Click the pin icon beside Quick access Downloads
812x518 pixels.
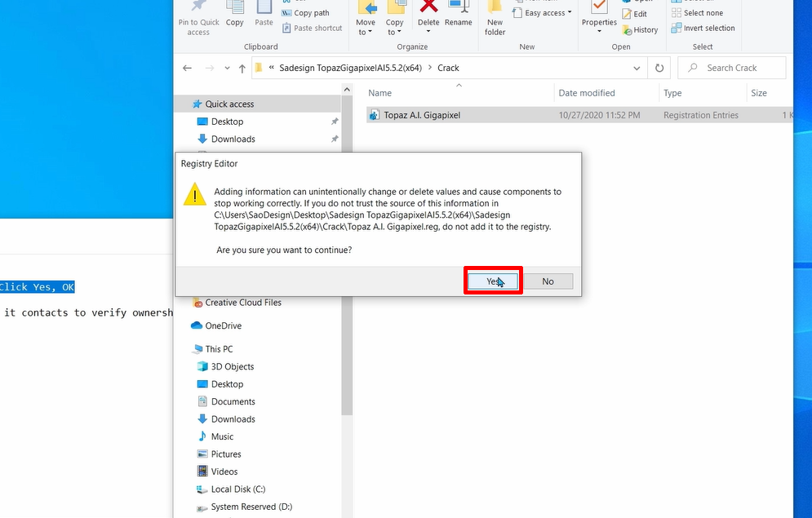pos(335,139)
